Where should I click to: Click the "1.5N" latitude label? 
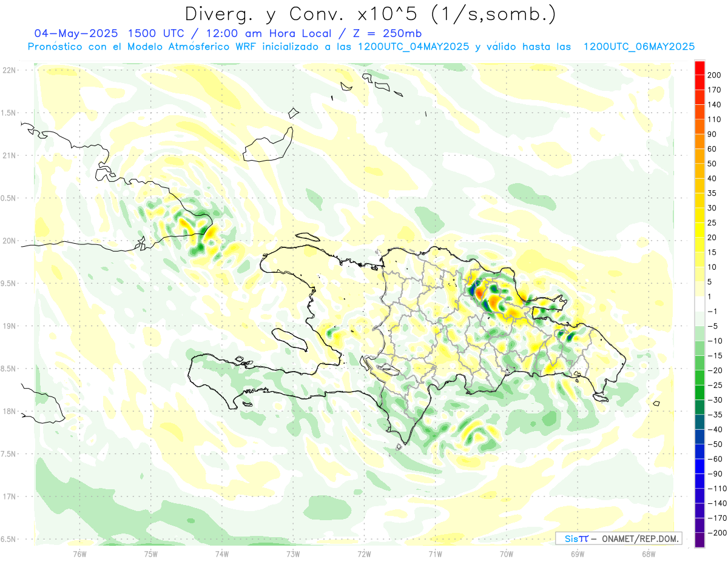8,113
